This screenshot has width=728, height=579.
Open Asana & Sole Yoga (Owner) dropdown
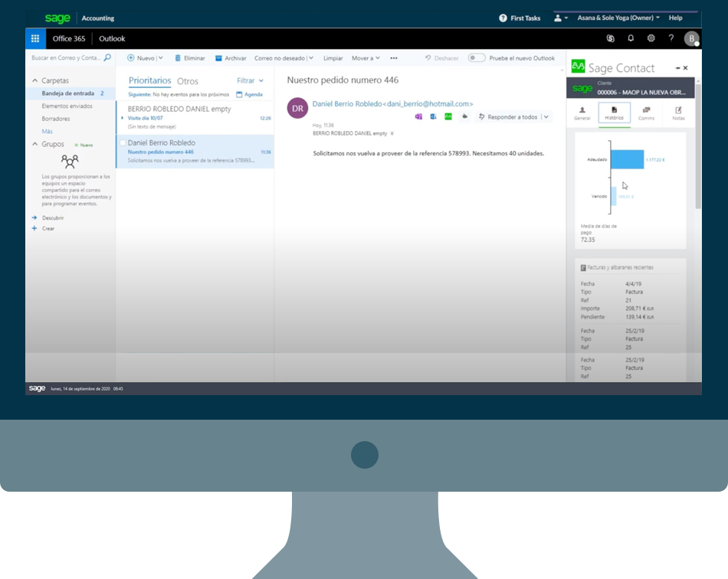(x=618, y=18)
